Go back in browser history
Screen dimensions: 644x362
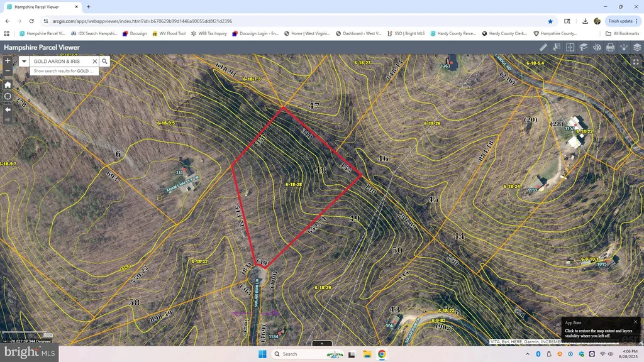(x=8, y=21)
